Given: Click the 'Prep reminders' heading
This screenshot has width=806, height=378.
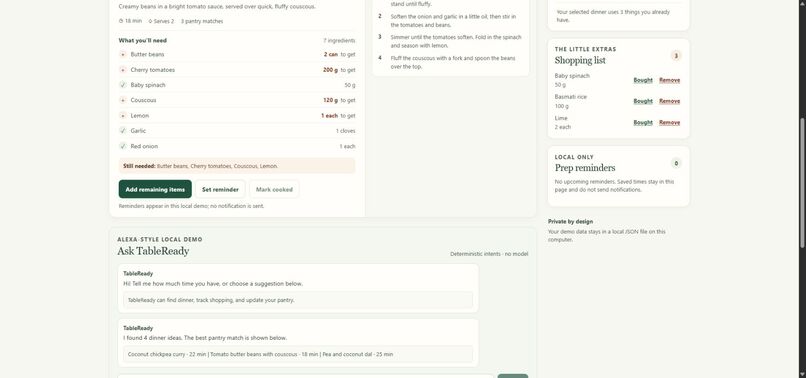Looking at the screenshot, I should pyautogui.click(x=584, y=168).
